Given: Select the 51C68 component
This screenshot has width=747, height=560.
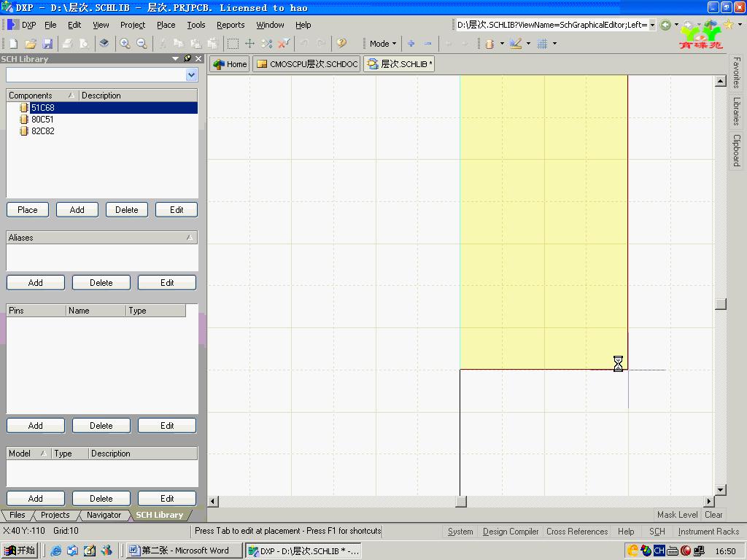Looking at the screenshot, I should coord(102,108).
